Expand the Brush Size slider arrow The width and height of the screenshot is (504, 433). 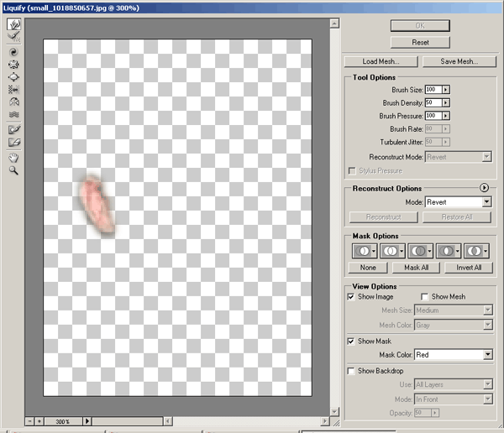(446, 90)
